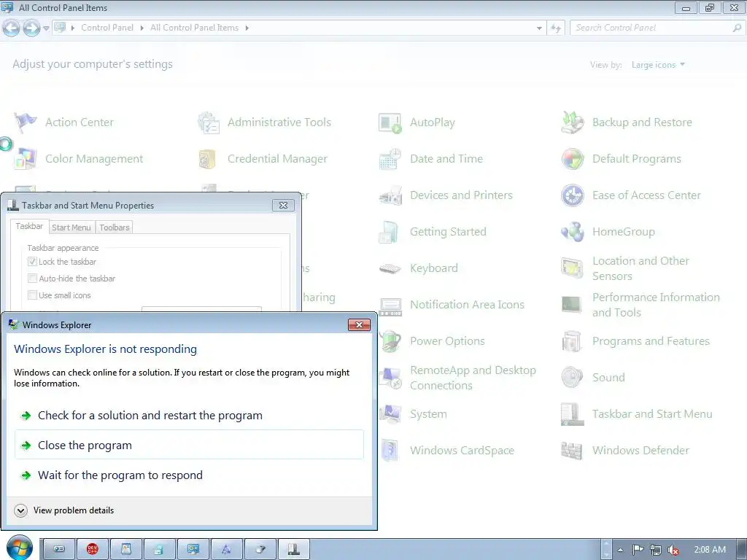Open the Getting Started icon
Viewport: 747px width, 560px height.
point(390,232)
